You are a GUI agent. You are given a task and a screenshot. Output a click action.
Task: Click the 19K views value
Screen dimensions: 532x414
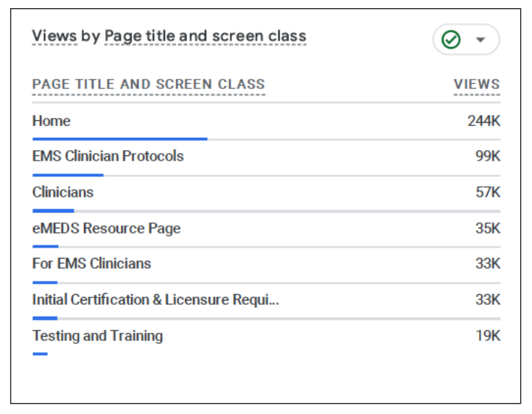(x=488, y=336)
